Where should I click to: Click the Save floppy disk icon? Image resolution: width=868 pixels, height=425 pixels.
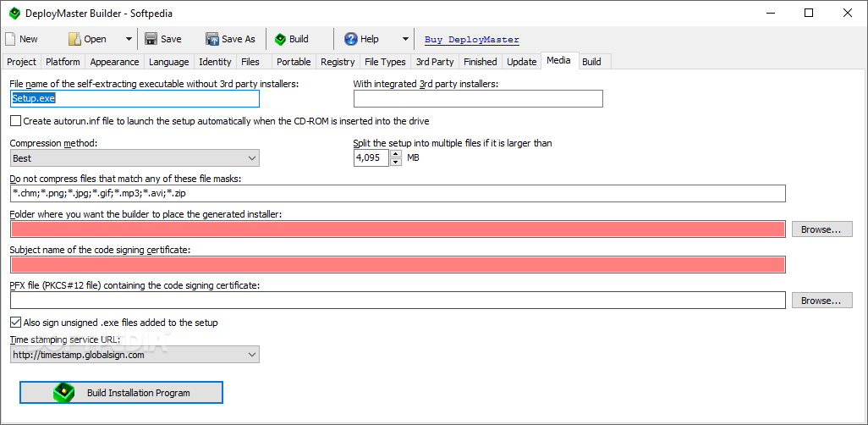click(151, 39)
